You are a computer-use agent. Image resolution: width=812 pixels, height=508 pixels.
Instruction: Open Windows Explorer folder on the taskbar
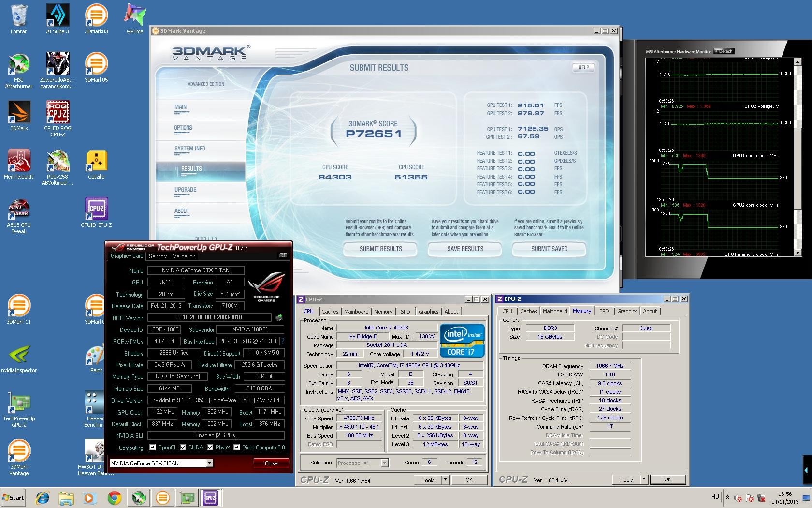(x=66, y=497)
